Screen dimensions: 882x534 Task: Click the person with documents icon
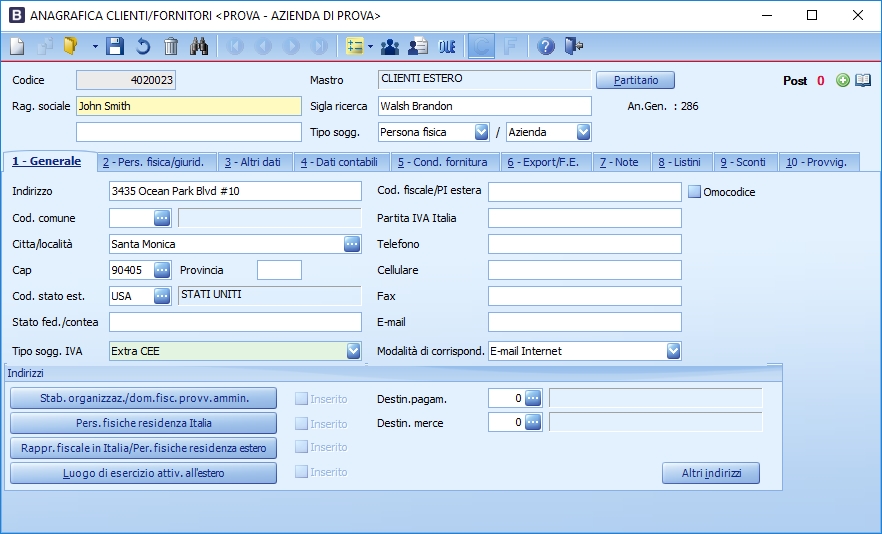418,46
